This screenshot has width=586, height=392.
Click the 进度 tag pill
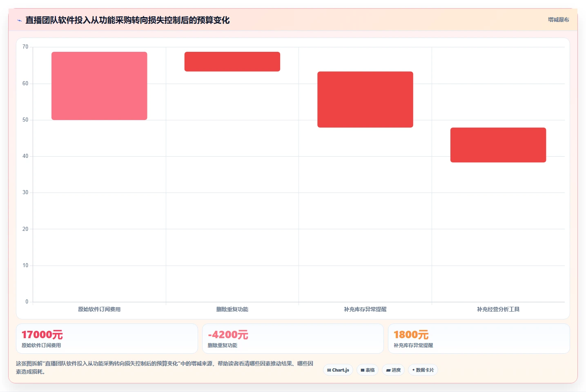coord(393,370)
